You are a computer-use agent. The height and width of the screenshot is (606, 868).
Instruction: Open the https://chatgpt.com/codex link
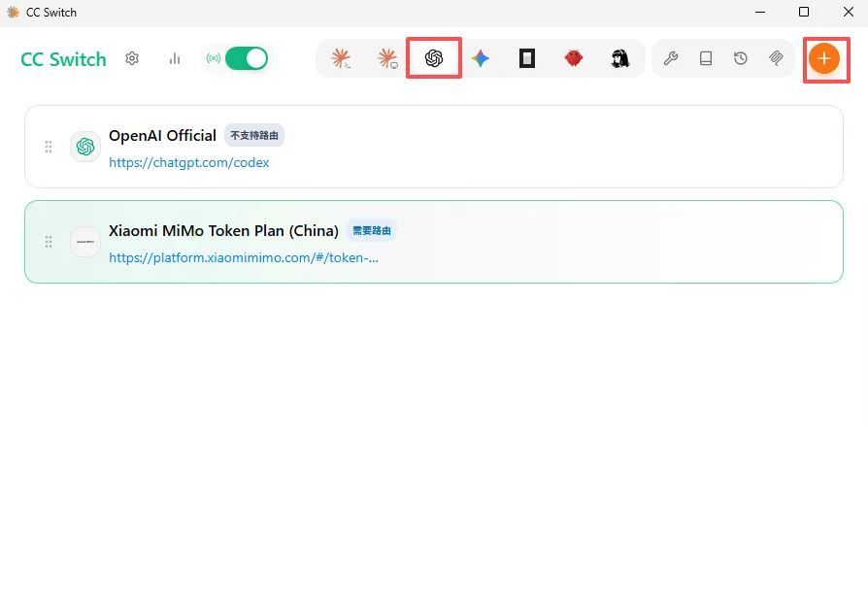[188, 163]
